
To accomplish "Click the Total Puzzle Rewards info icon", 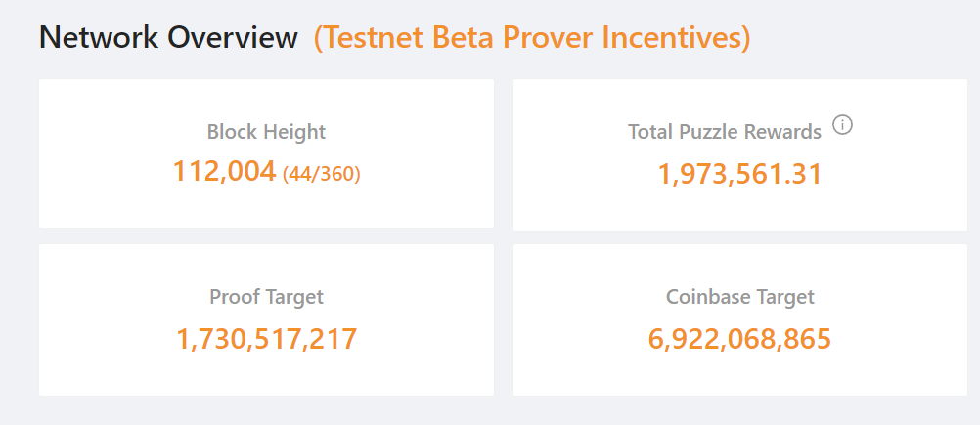I will (x=842, y=125).
